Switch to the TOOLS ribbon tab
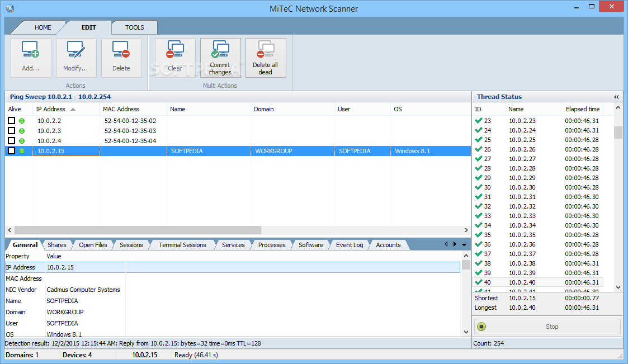This screenshot has height=364, width=628. point(134,27)
